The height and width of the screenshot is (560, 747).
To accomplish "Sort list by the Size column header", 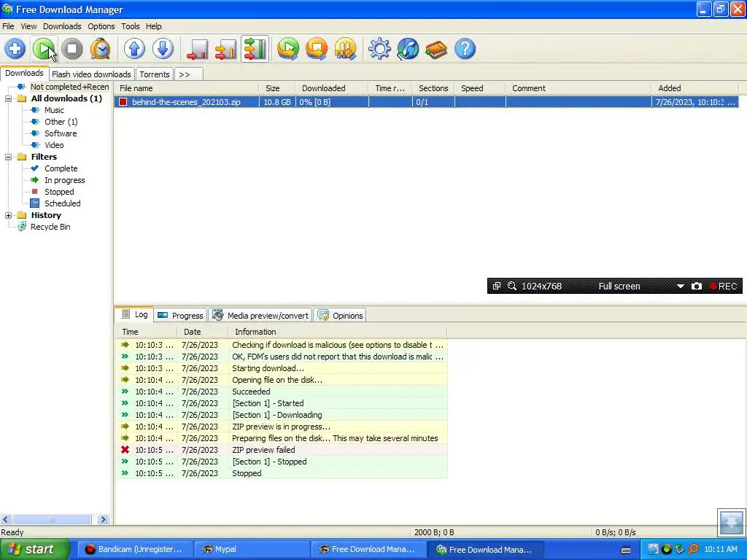I will pyautogui.click(x=277, y=88).
